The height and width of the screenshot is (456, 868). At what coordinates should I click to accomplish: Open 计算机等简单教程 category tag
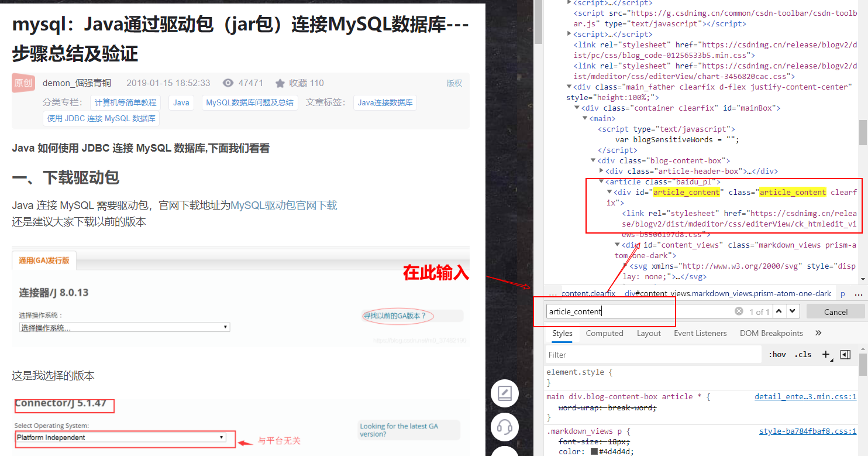126,102
